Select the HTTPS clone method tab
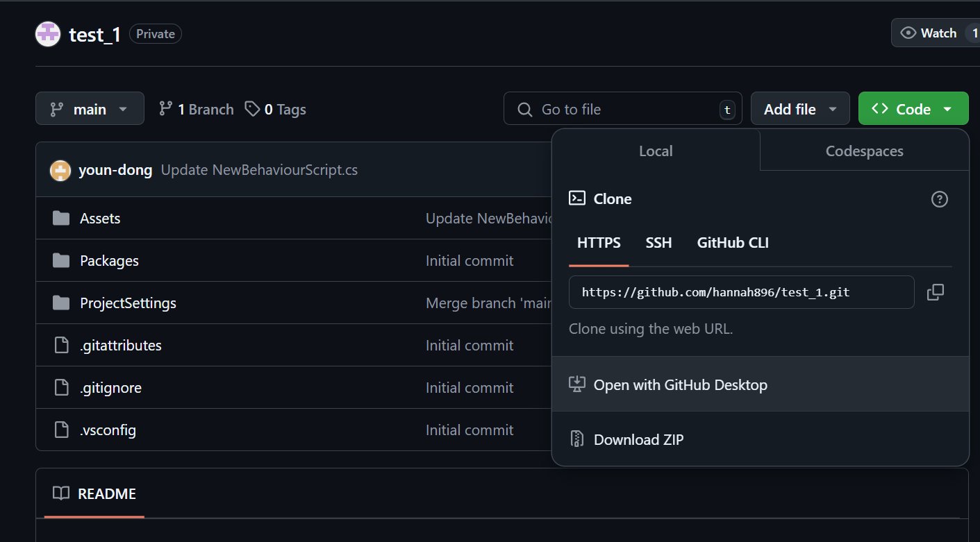Image resolution: width=980 pixels, height=542 pixels. coord(599,243)
